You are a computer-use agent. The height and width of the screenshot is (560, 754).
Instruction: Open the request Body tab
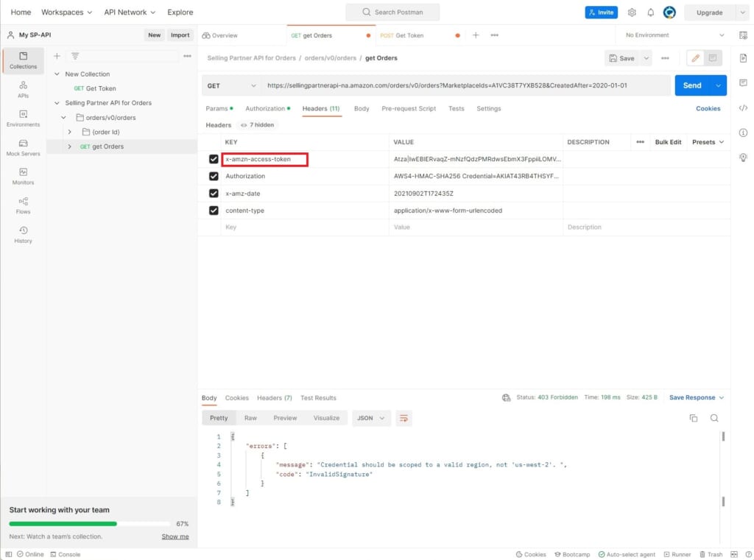pyautogui.click(x=362, y=109)
